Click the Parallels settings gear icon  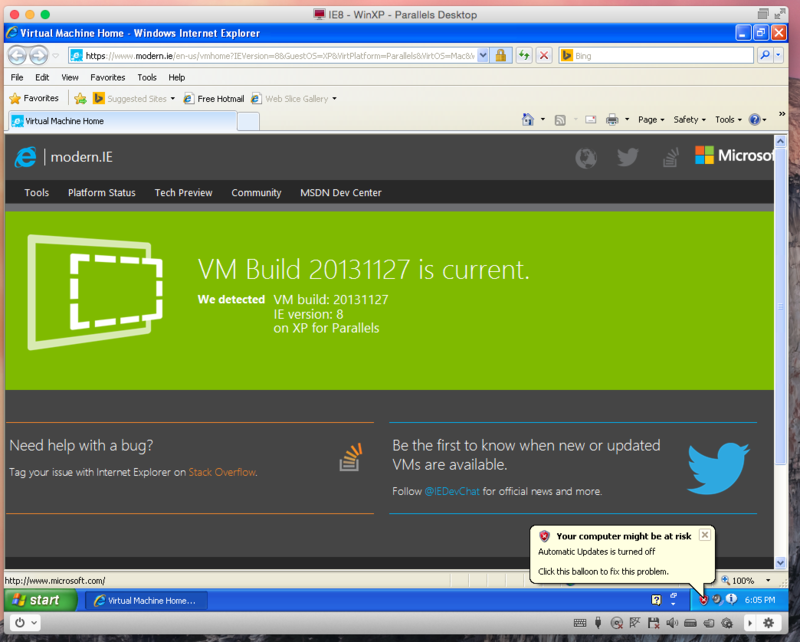click(x=768, y=623)
